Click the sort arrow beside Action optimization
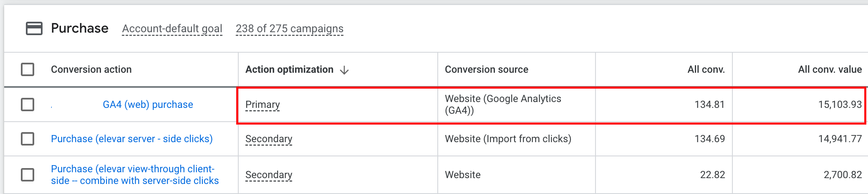The width and height of the screenshot is (868, 194). [344, 70]
